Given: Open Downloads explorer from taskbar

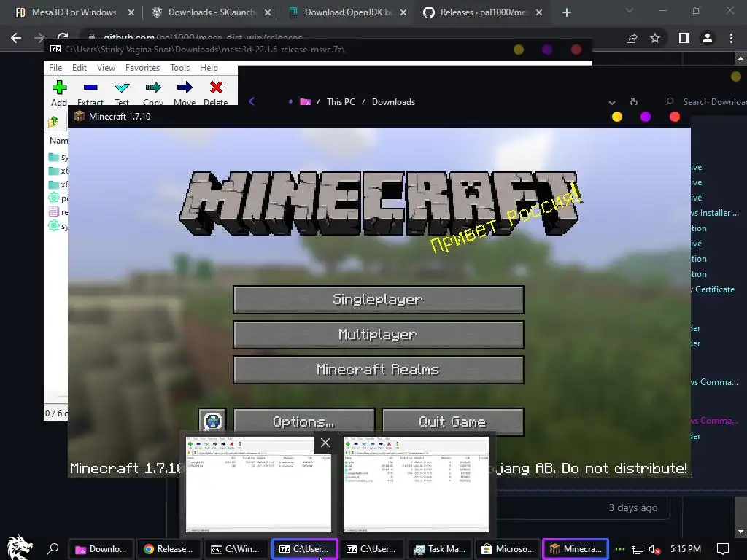Looking at the screenshot, I should [101, 549].
